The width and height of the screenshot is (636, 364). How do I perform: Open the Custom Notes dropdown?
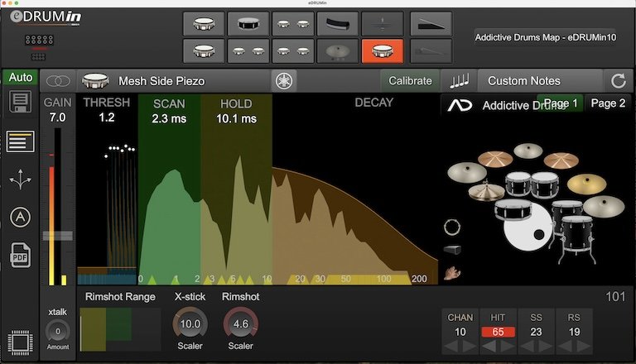click(540, 81)
